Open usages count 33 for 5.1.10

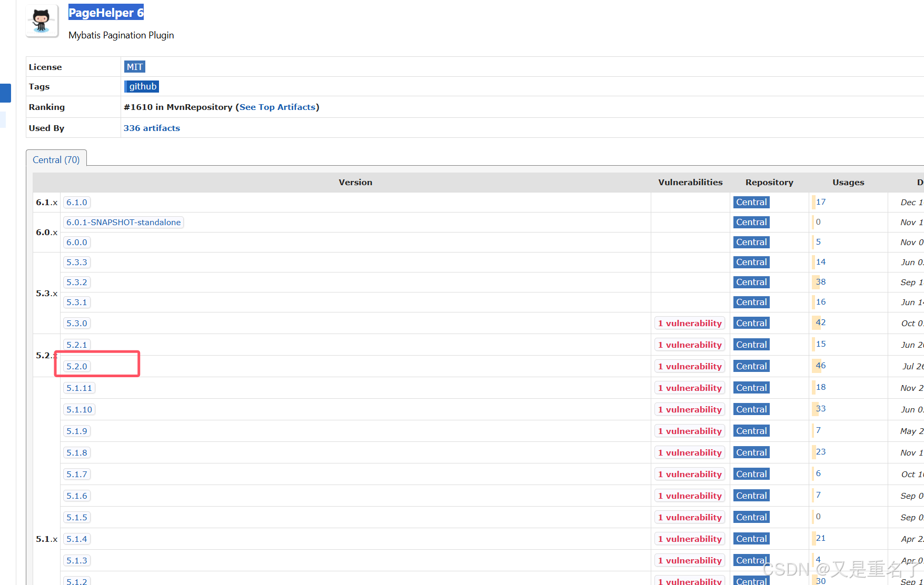tap(821, 409)
